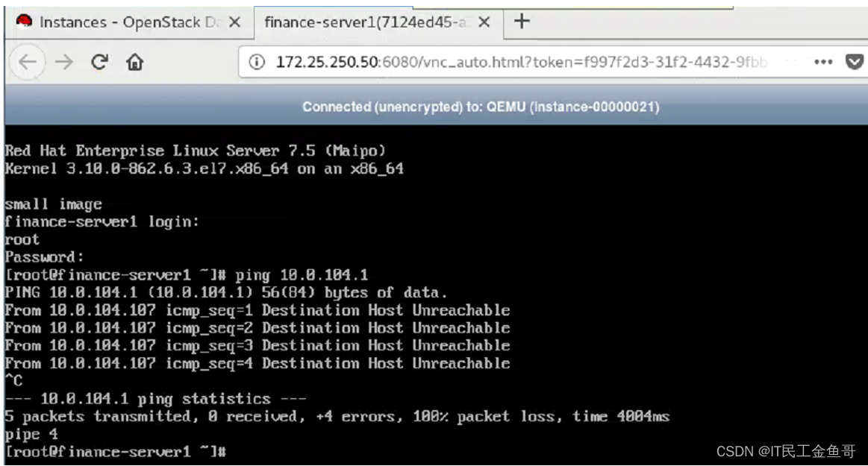Click the 'root' username line
This screenshot has width=868, height=466.
[22, 239]
